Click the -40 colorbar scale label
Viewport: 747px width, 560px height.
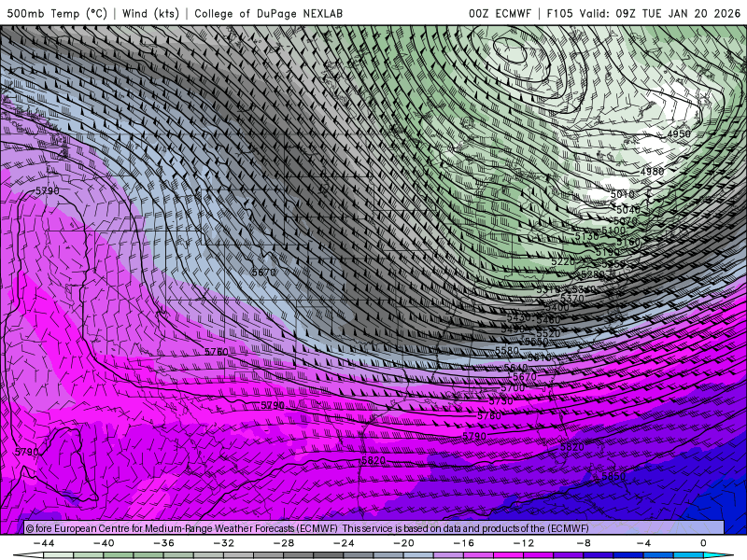coord(104,543)
